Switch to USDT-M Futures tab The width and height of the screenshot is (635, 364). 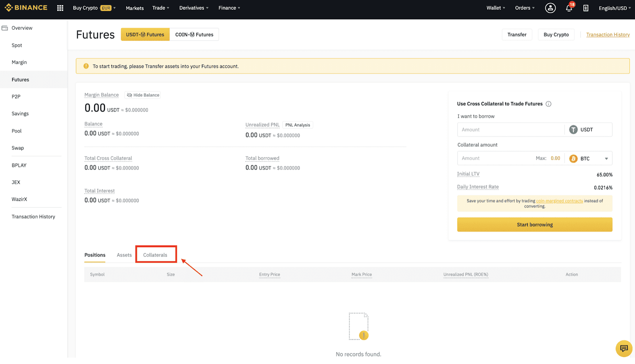click(x=145, y=35)
